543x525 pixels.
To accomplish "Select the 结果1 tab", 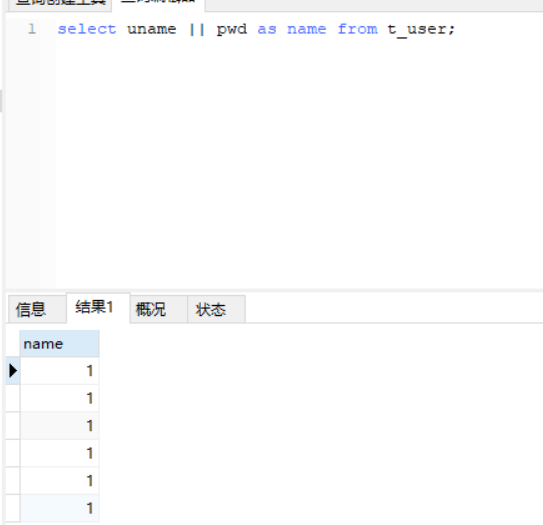I will [x=98, y=308].
